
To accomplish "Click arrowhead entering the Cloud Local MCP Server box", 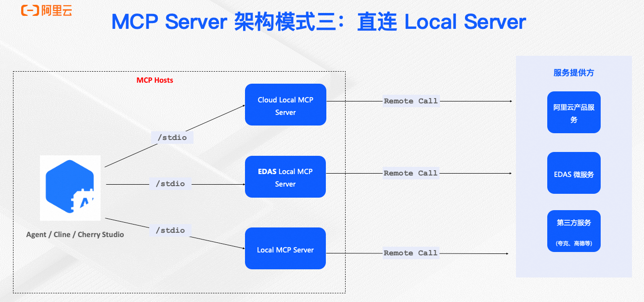I will pyautogui.click(x=243, y=106).
